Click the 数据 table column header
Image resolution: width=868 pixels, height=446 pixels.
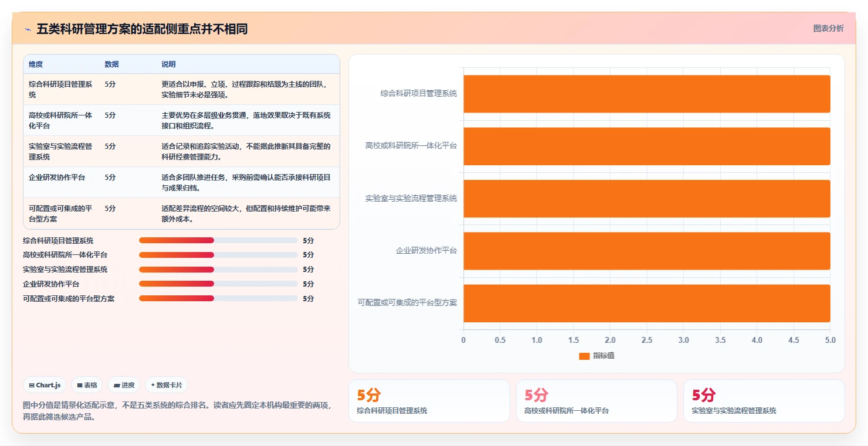point(112,64)
